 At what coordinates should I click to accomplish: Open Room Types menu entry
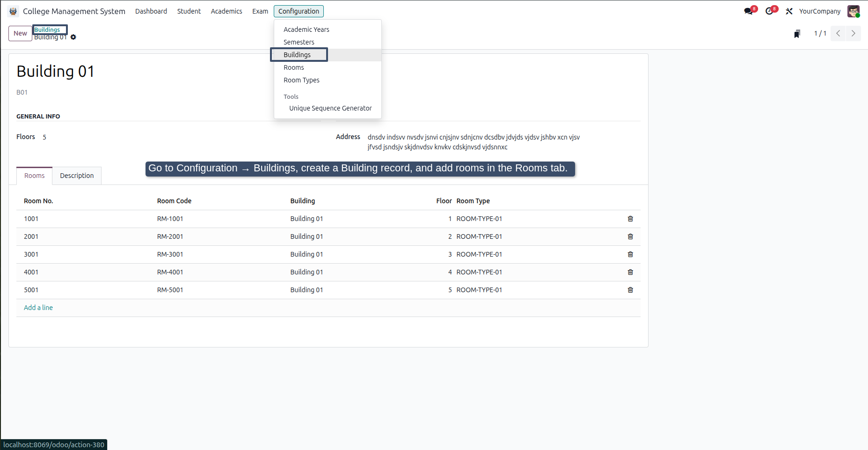328,80
